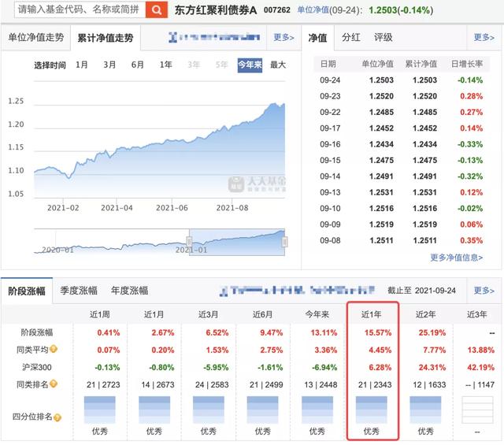The image size is (504, 445).
Task: Click the 近1年 quartile ranking bar
Action: pos(371,410)
